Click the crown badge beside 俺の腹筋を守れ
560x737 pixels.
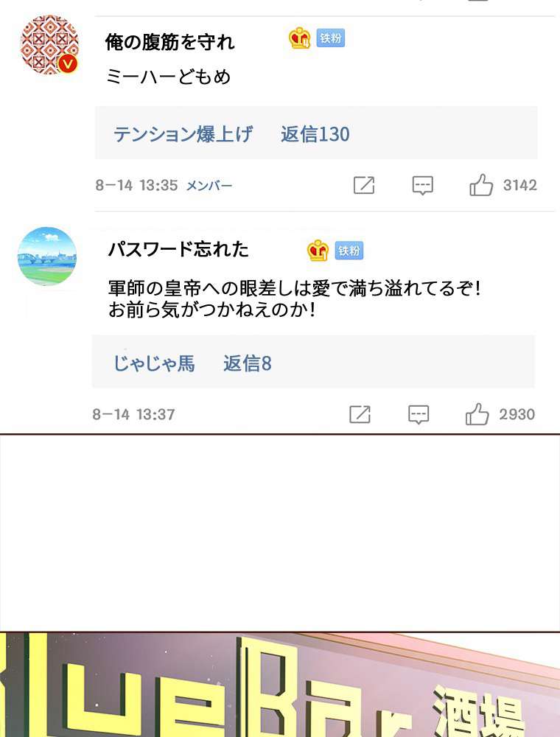coord(300,38)
